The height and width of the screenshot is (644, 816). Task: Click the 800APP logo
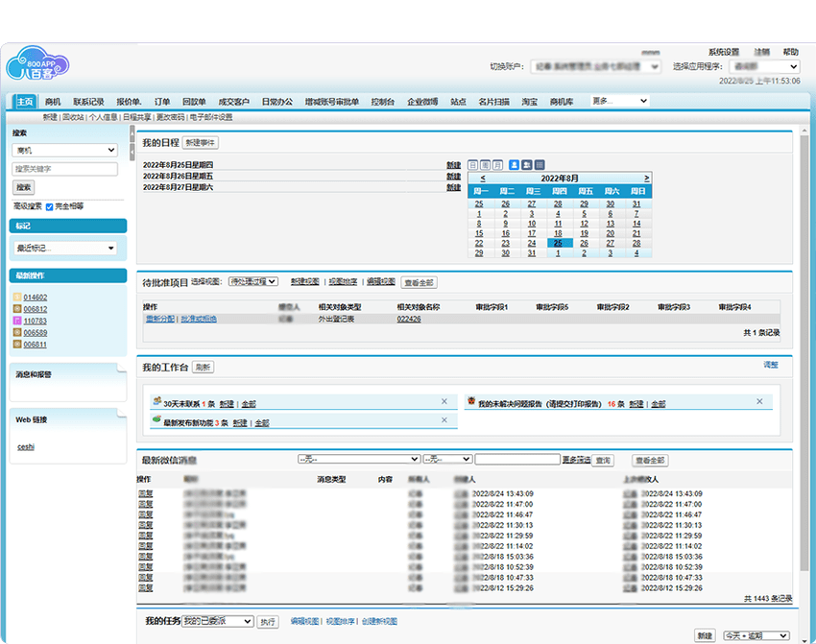tap(38, 66)
